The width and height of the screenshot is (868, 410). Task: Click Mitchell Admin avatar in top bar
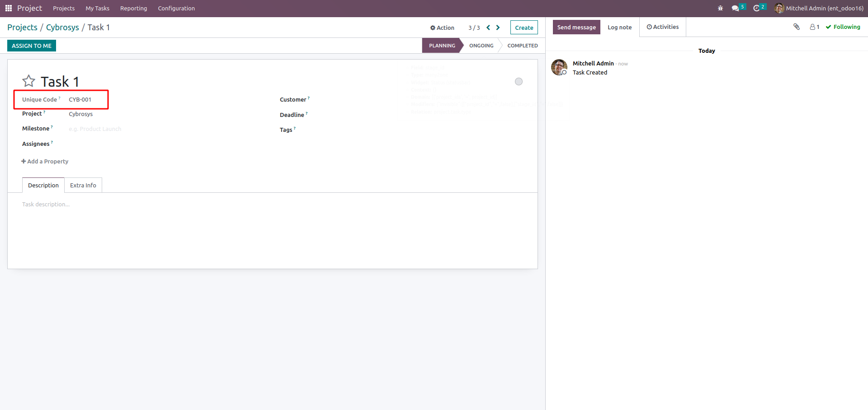[779, 8]
